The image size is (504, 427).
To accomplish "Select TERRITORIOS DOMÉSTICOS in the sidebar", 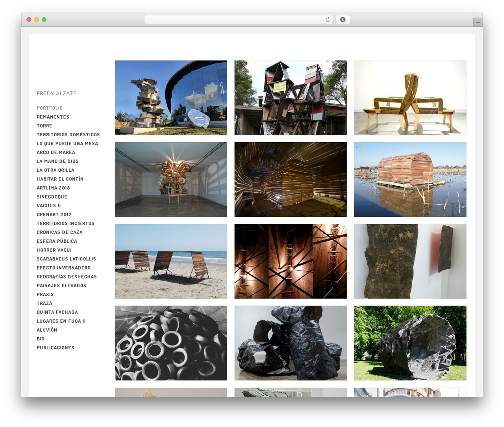I will point(68,135).
